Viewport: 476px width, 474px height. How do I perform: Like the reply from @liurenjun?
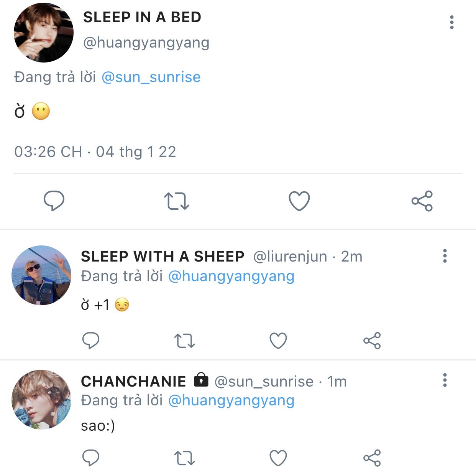278,340
